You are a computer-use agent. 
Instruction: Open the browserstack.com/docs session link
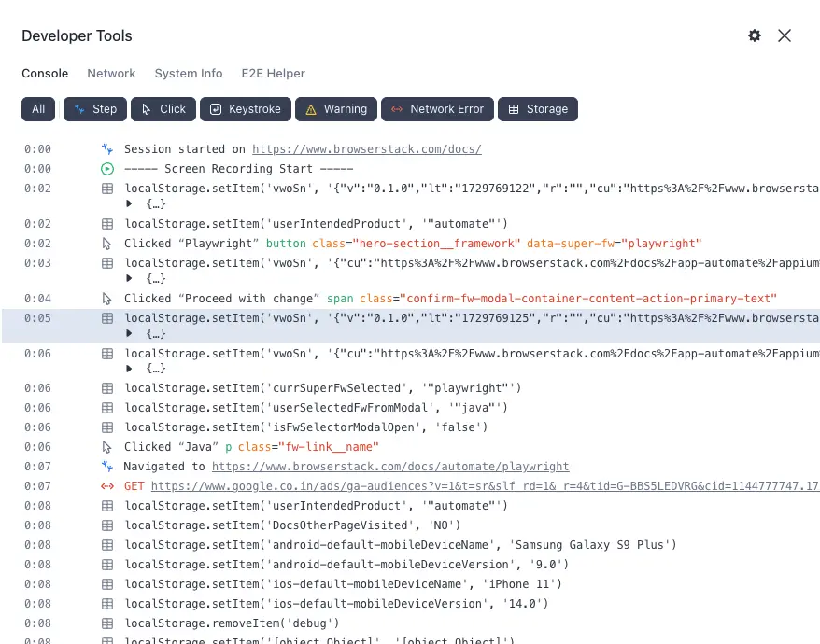click(366, 149)
